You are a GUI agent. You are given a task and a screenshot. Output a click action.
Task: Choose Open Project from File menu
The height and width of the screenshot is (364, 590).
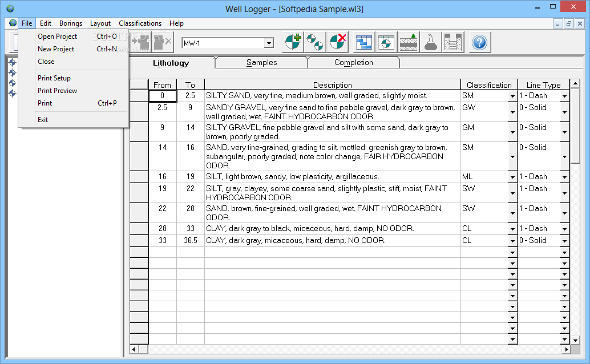point(74,37)
